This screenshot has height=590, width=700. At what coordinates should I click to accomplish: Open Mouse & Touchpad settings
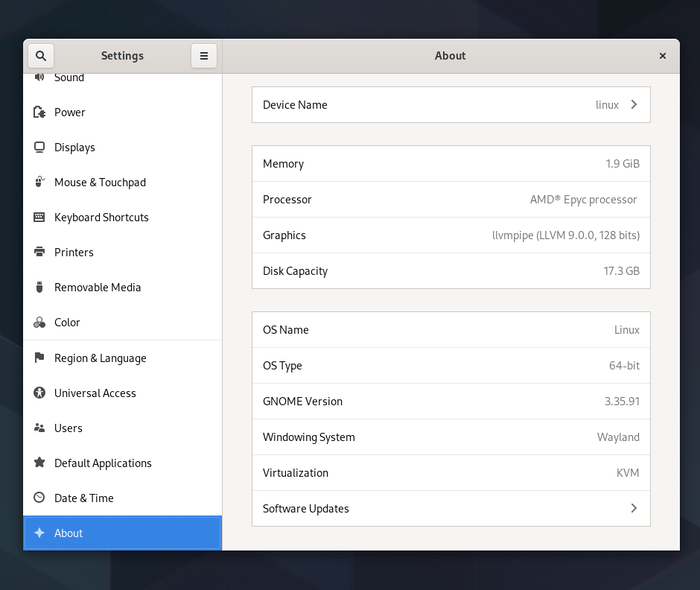[122, 182]
